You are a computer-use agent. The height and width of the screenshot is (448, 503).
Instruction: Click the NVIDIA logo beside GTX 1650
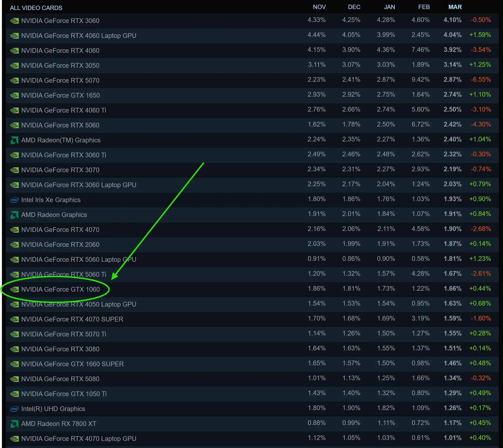coord(14,95)
